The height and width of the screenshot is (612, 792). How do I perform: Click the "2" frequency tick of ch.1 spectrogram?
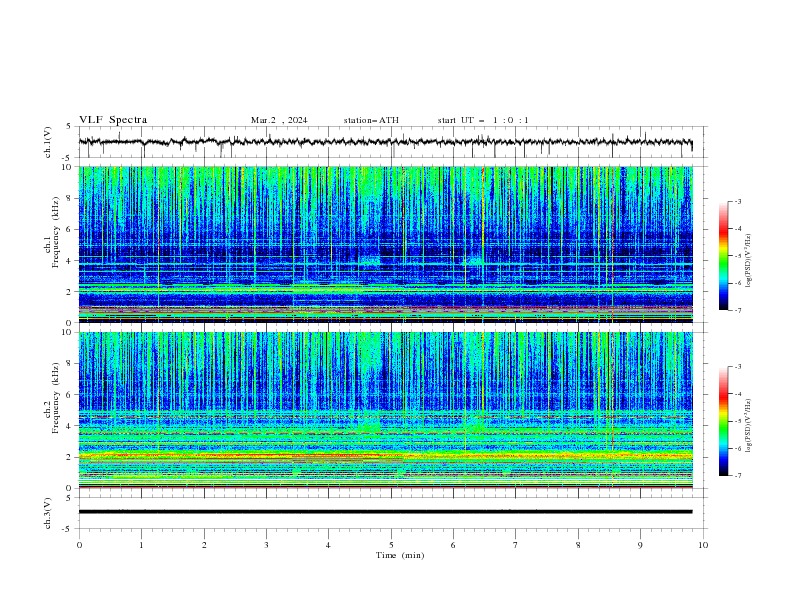pyautogui.click(x=70, y=292)
